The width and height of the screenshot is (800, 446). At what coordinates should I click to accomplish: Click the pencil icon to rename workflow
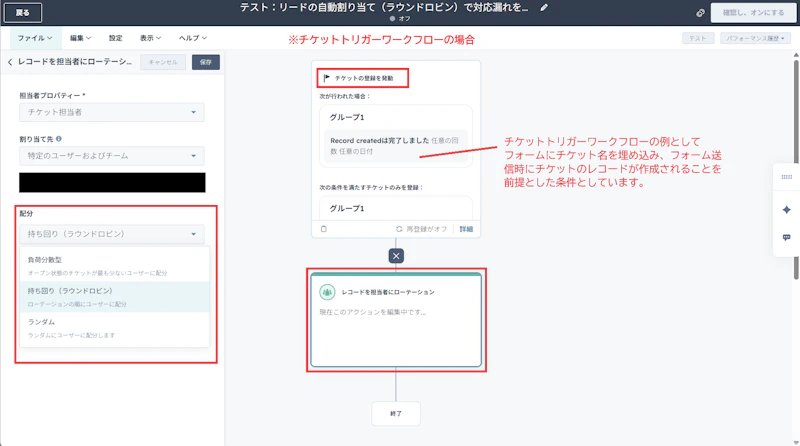click(544, 8)
